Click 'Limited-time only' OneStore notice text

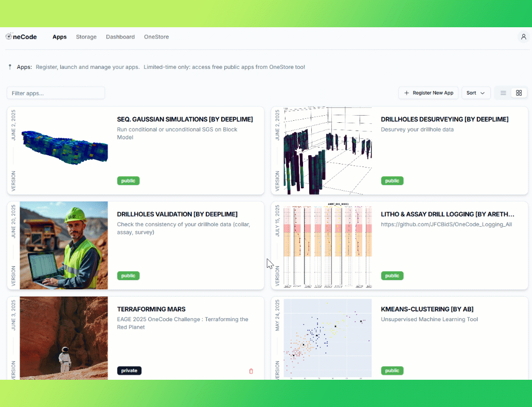(x=224, y=67)
